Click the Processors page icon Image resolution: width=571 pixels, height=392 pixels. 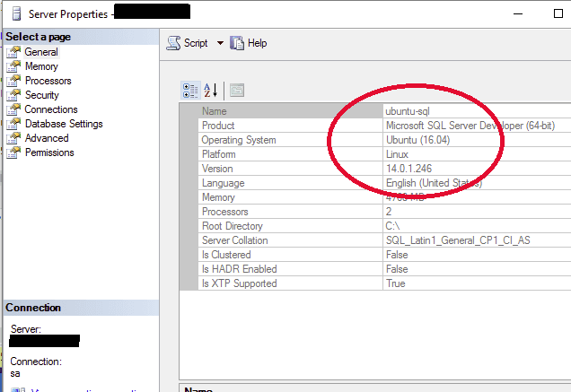[13, 81]
